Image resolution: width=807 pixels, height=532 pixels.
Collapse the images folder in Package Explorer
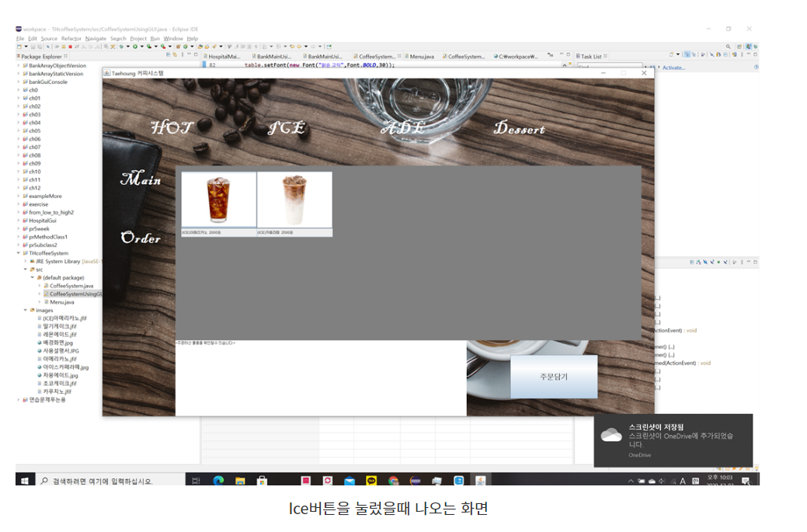point(26,310)
